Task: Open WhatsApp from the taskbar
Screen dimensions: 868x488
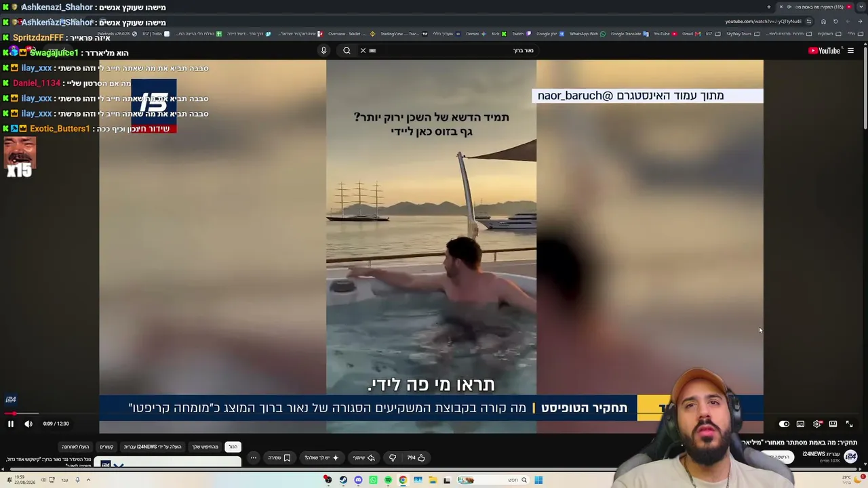Action: click(x=373, y=480)
